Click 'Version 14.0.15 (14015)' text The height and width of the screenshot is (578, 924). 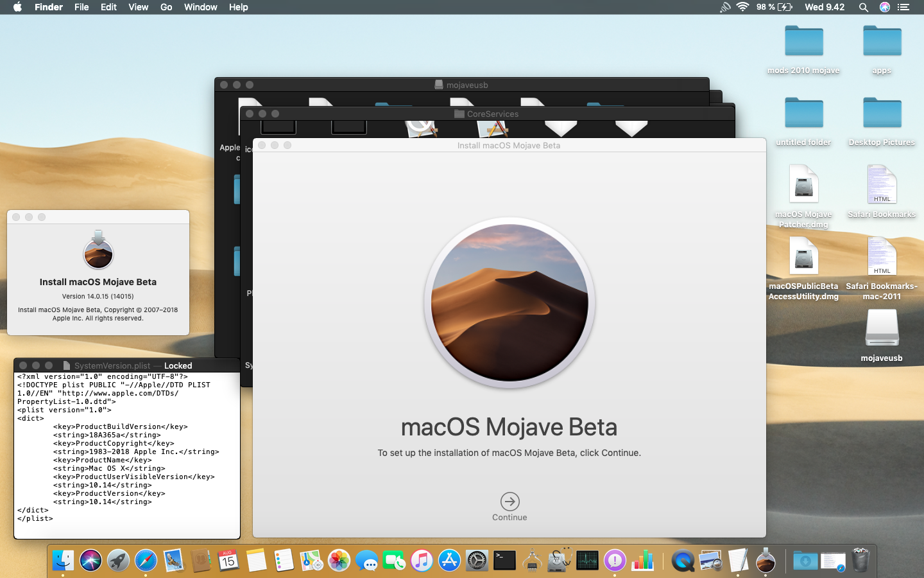click(x=98, y=296)
